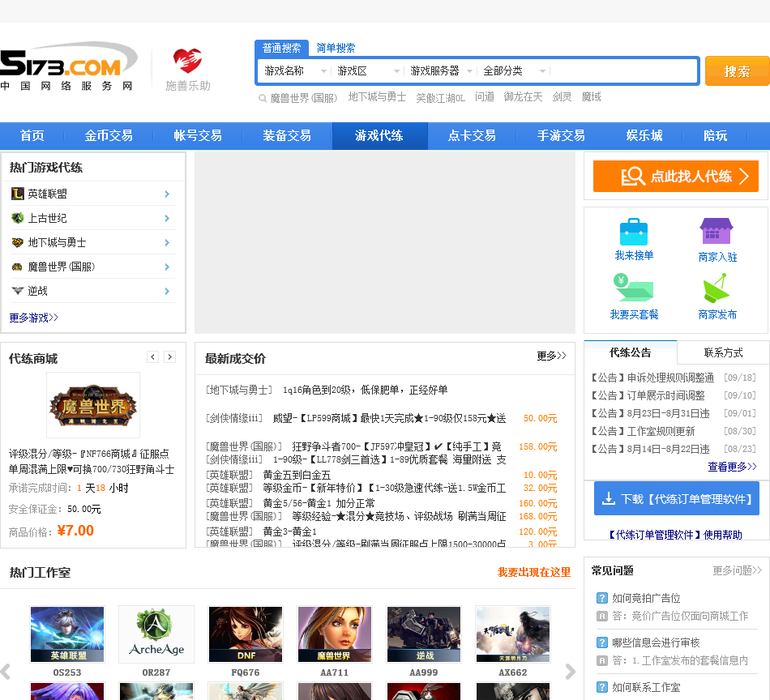Open the 游戏服务器 dropdown
The image size is (770, 700).
click(x=441, y=71)
